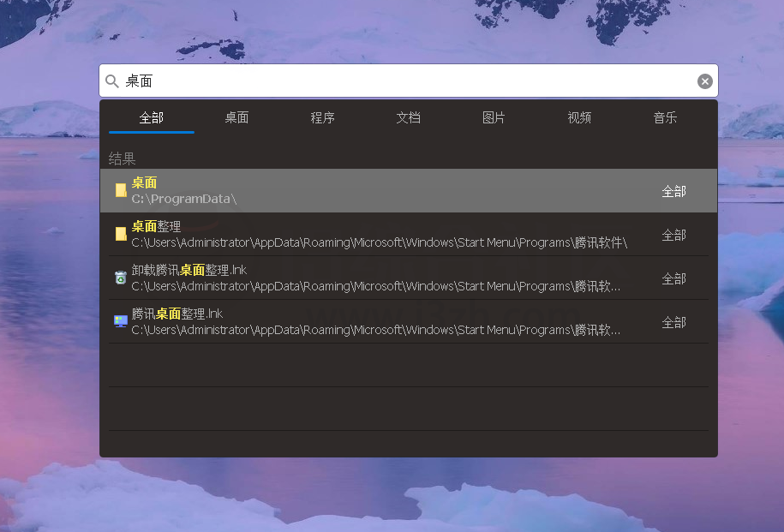
Task: Switch to the 程序 tab
Action: pos(322,118)
